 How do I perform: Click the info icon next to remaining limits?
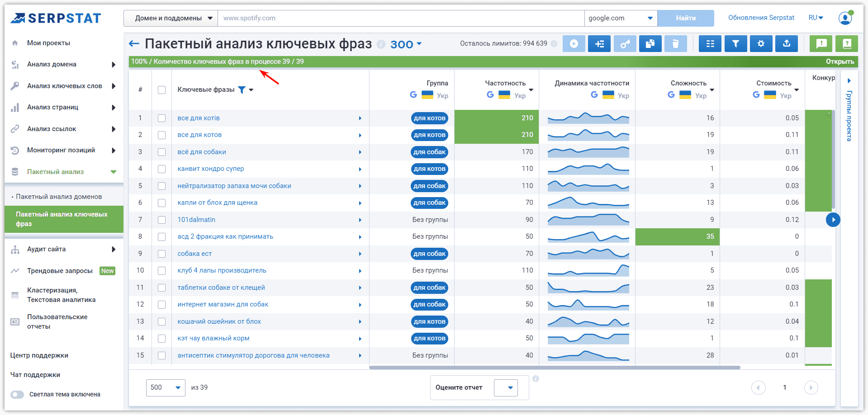click(554, 43)
